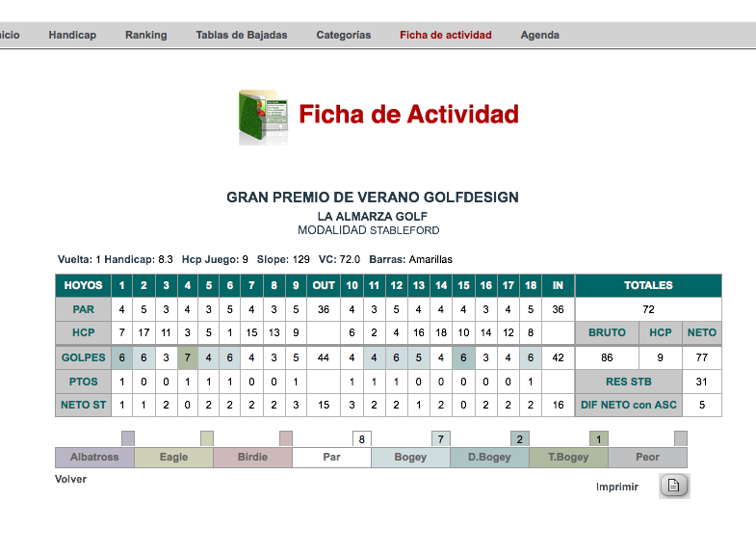
Task: Click the Eagle legend swatch
Action: pyautogui.click(x=174, y=457)
